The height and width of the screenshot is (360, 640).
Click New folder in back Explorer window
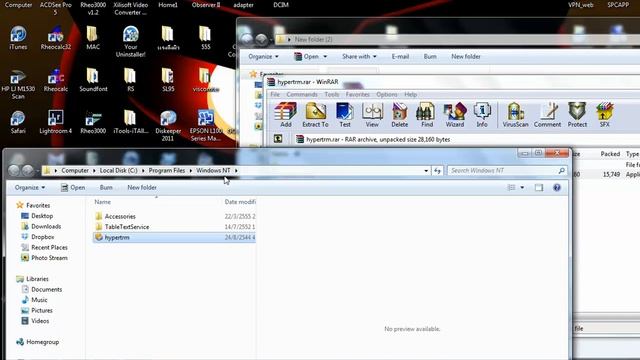tap(466, 56)
